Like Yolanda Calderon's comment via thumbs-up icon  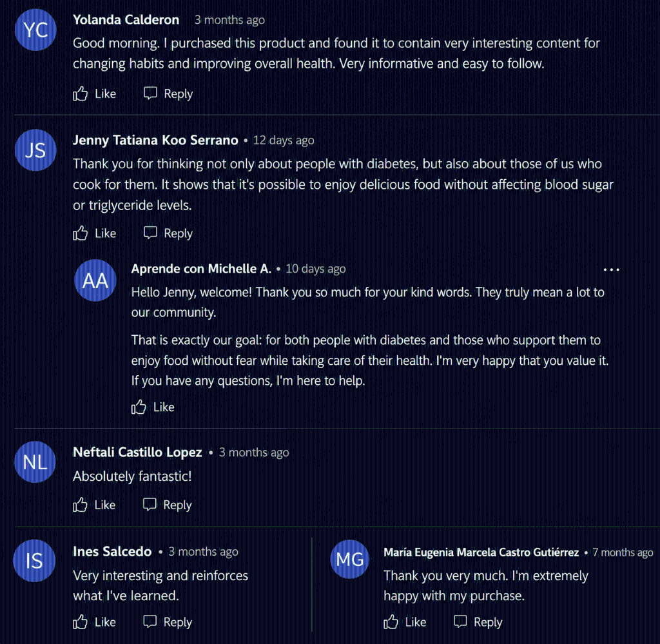pyautogui.click(x=80, y=93)
